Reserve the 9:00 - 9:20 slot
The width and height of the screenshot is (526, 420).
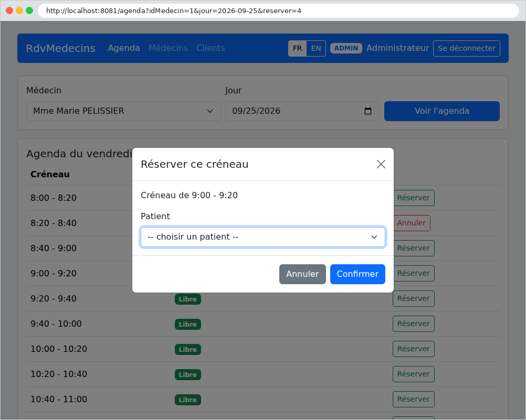[x=413, y=273]
